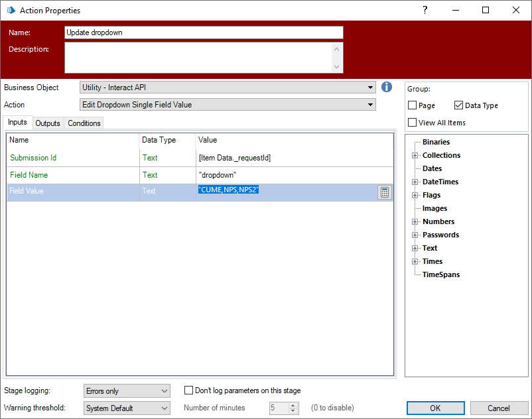The image size is (532, 419).
Task: Select the Binaries tree item
Action: click(436, 142)
